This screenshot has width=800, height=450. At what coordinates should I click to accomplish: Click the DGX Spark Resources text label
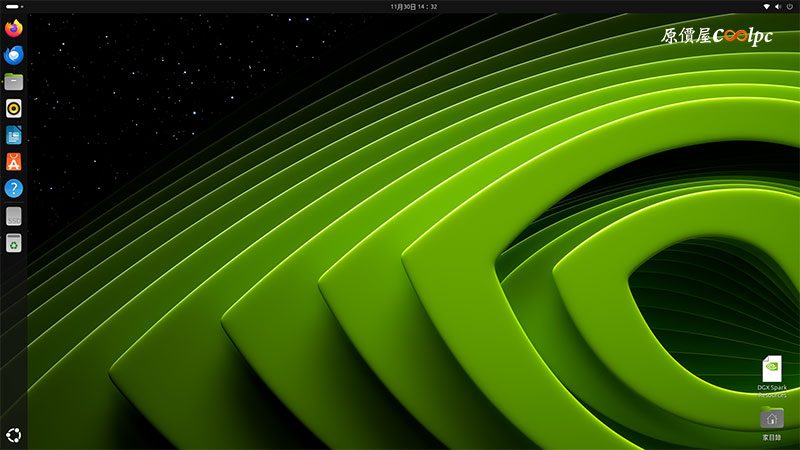tap(772, 390)
